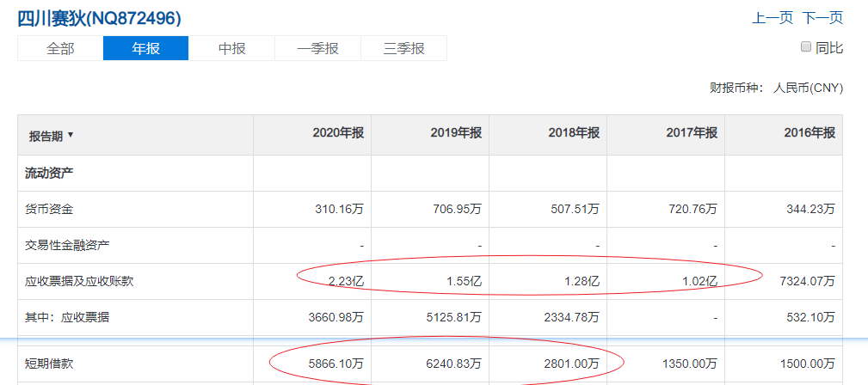This screenshot has width=868, height=385.
Task: Click the 7324.07万 receivables value
Action: pos(806,282)
